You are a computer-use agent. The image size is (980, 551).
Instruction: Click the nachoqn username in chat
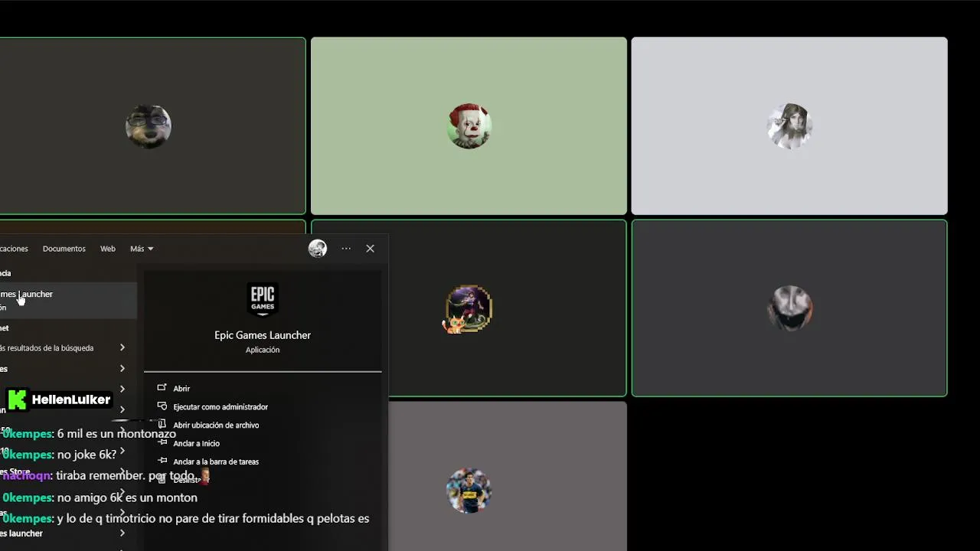tap(28, 475)
